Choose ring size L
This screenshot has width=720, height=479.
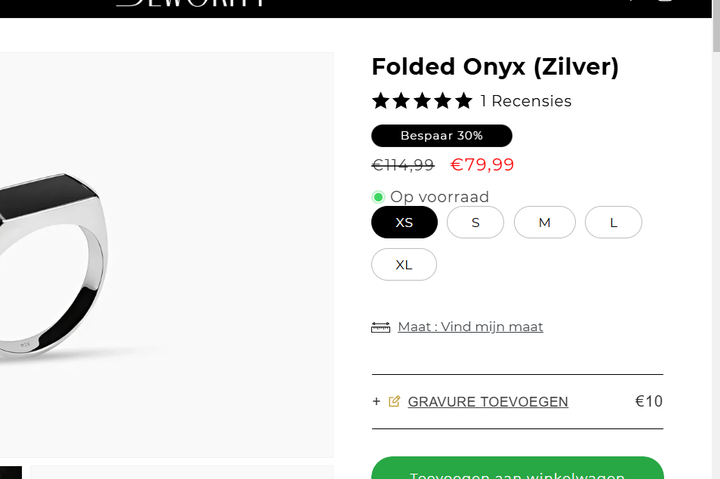point(613,222)
